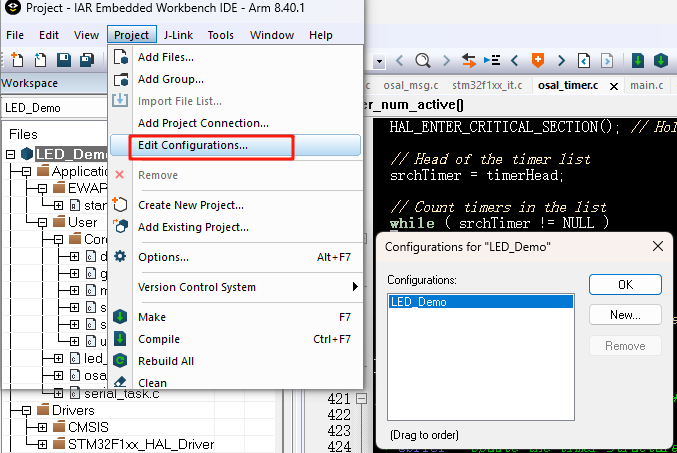Click Remove button in Configurations dialog

[x=625, y=346]
